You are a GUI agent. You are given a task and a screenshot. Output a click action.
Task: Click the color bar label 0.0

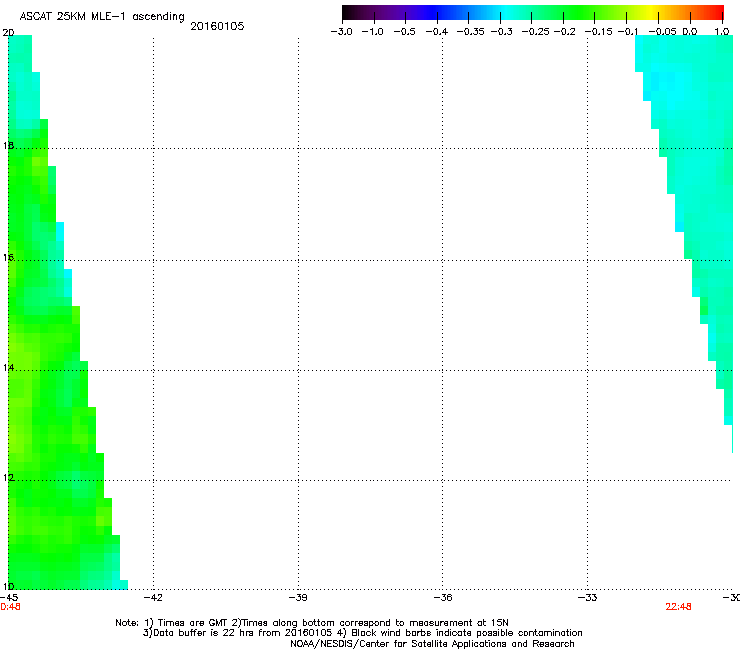tap(690, 32)
